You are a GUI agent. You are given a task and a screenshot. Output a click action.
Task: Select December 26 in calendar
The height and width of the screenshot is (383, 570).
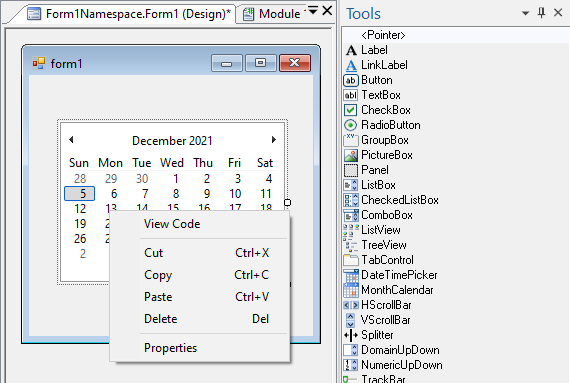pos(80,239)
